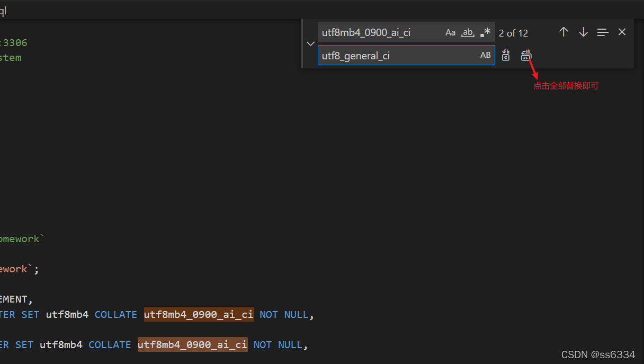Click second highlighted utf8mb4_0900_ai_ci match
644x364 pixels.
tap(193, 345)
